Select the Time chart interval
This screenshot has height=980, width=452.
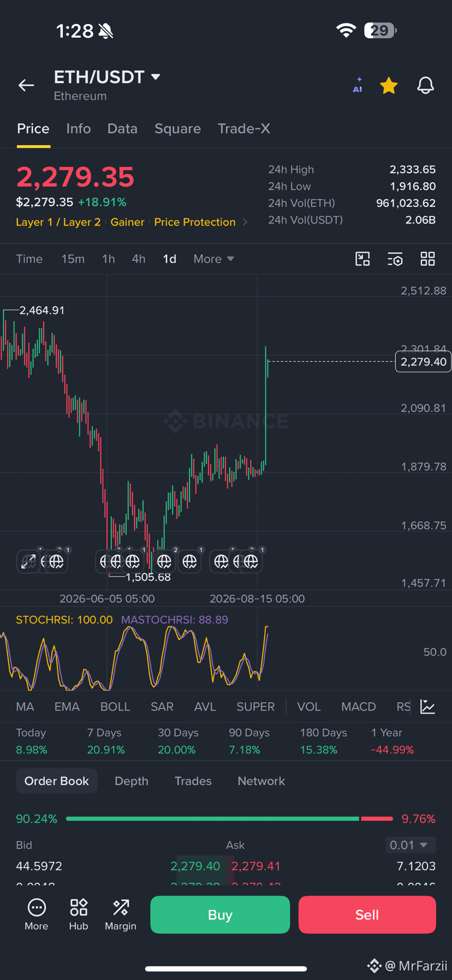(29, 259)
